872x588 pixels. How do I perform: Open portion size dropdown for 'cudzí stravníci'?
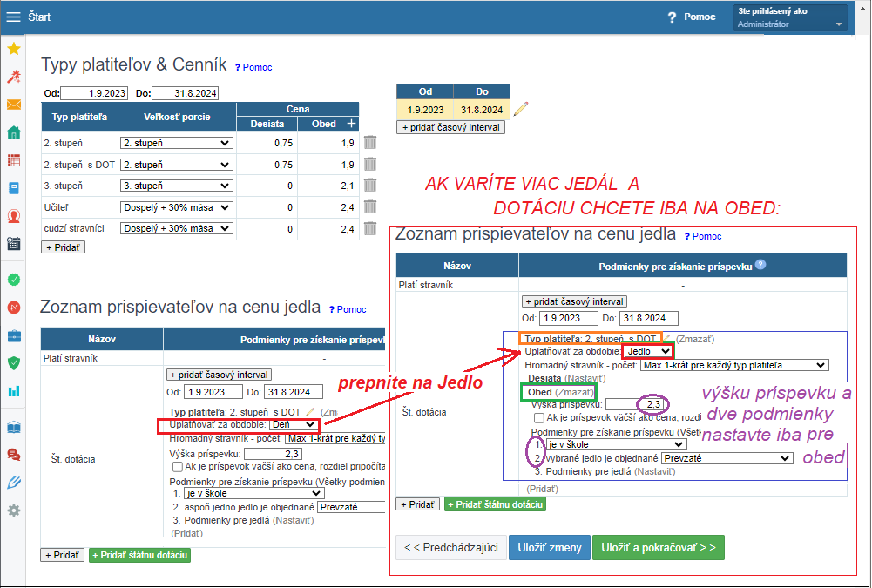click(x=177, y=228)
